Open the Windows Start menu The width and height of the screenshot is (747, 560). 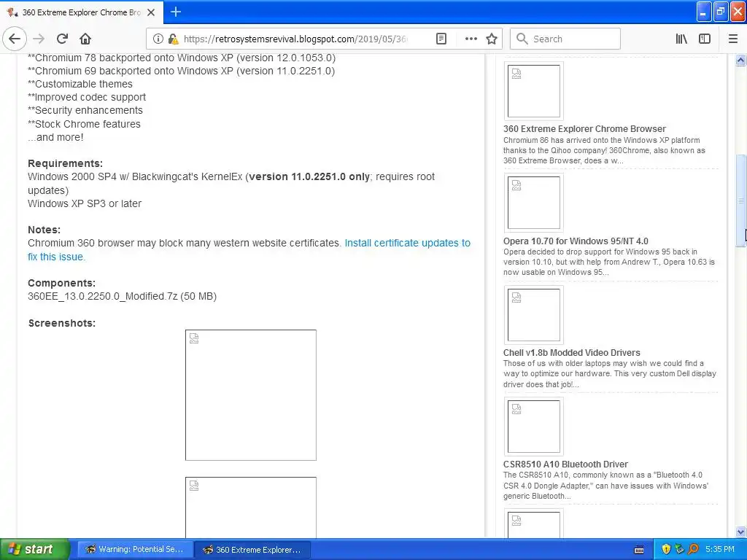34,549
